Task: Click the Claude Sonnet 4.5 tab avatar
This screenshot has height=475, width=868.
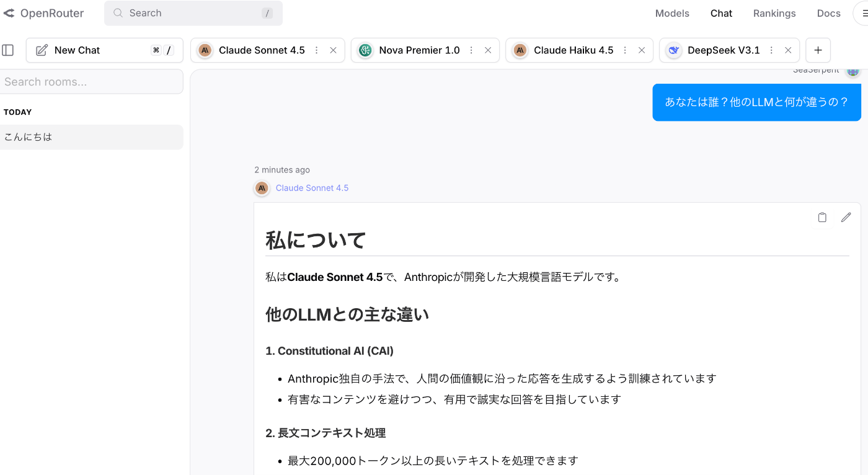Action: (205, 50)
